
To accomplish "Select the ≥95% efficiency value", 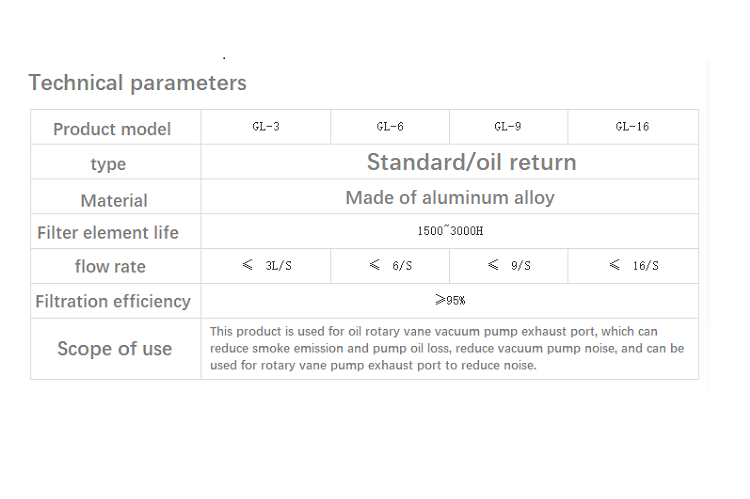I will (450, 300).
